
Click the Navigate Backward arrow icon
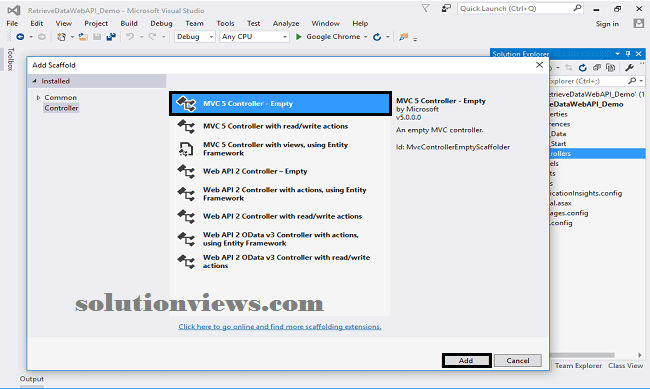click(20, 37)
